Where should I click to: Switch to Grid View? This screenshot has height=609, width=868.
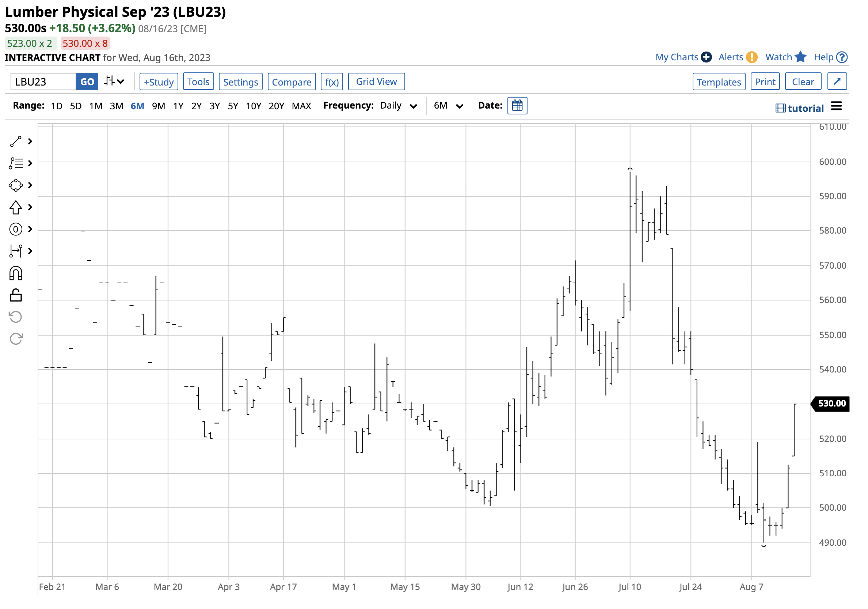pyautogui.click(x=377, y=82)
